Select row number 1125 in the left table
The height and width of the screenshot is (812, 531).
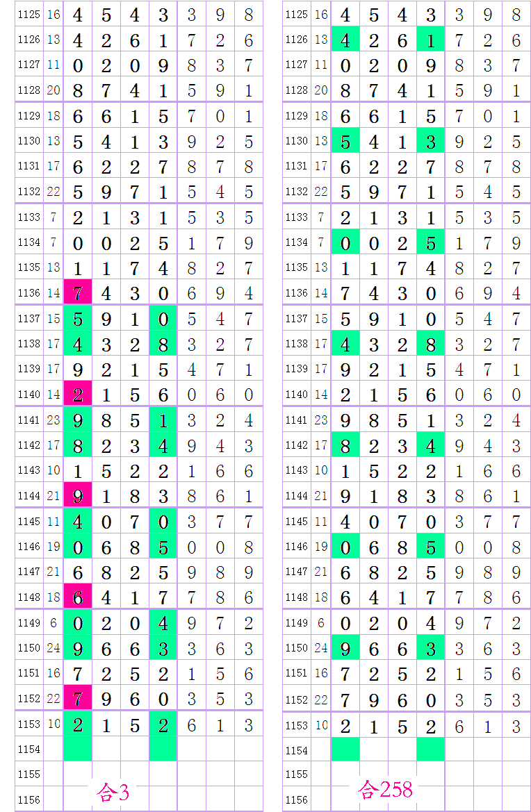28,15
